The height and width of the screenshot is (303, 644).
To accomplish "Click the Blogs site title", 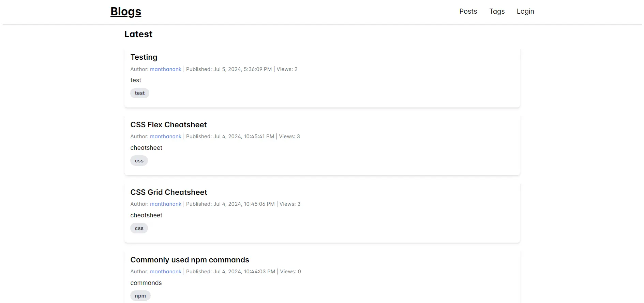I will [125, 11].
